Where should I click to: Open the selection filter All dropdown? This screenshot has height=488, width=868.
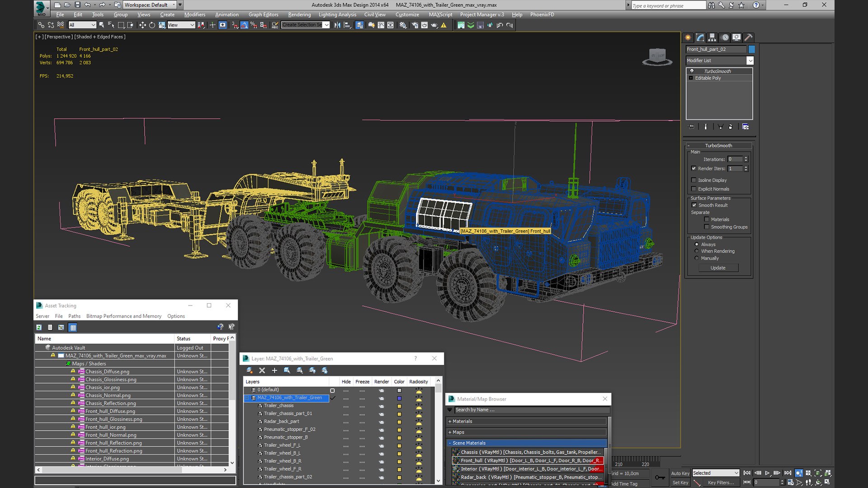pos(82,25)
